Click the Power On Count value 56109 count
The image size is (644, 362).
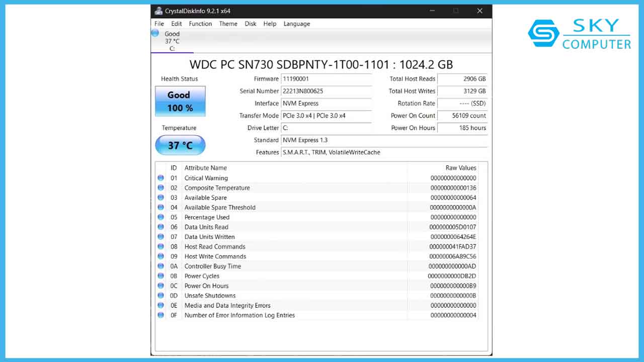462,116
